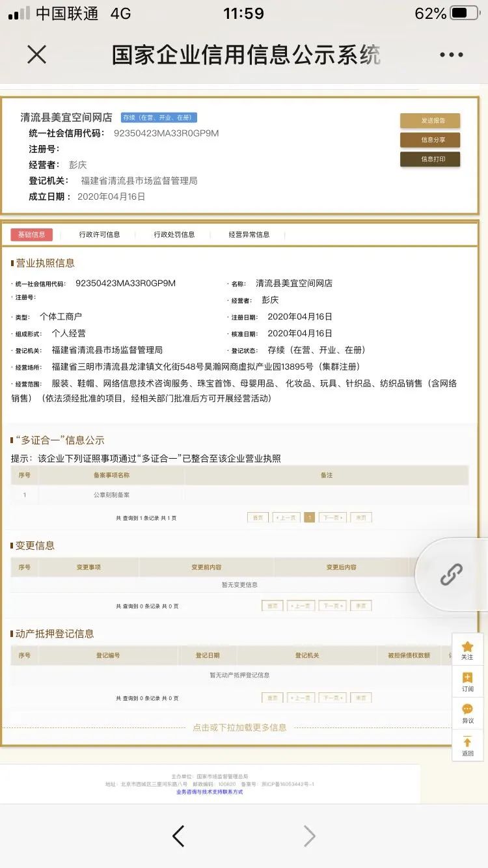Click 下一页 in 多证合一 pagination
Viewport: 488px width, 868px height.
click(x=332, y=518)
